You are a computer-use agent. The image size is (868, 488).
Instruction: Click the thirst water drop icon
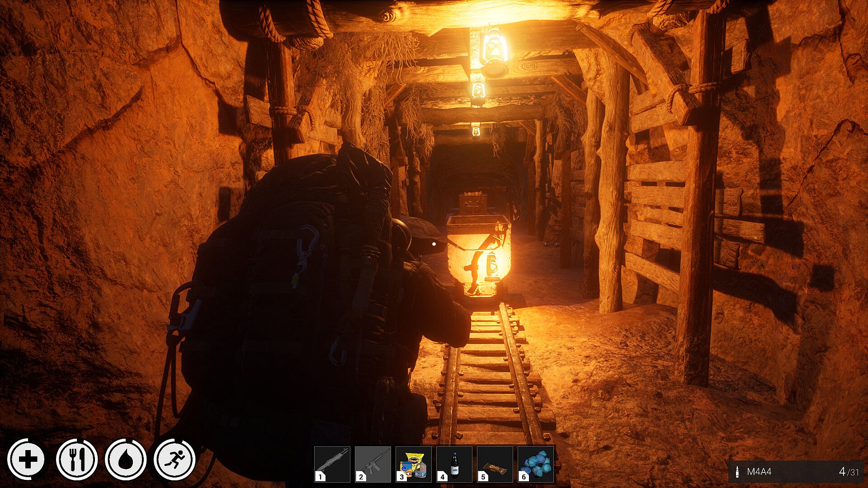pos(126,460)
